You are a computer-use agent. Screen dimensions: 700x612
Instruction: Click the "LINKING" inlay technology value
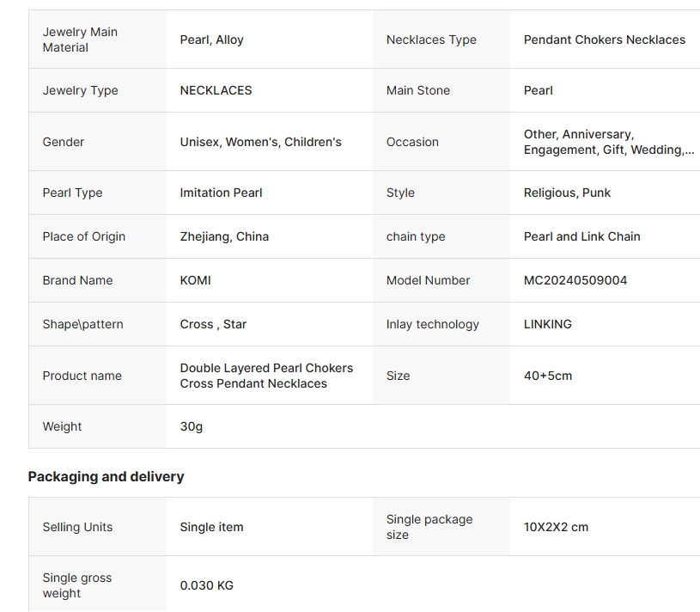(x=547, y=324)
